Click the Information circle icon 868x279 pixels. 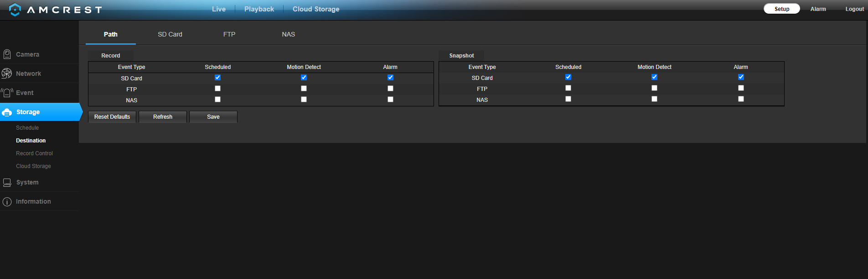[x=7, y=201]
